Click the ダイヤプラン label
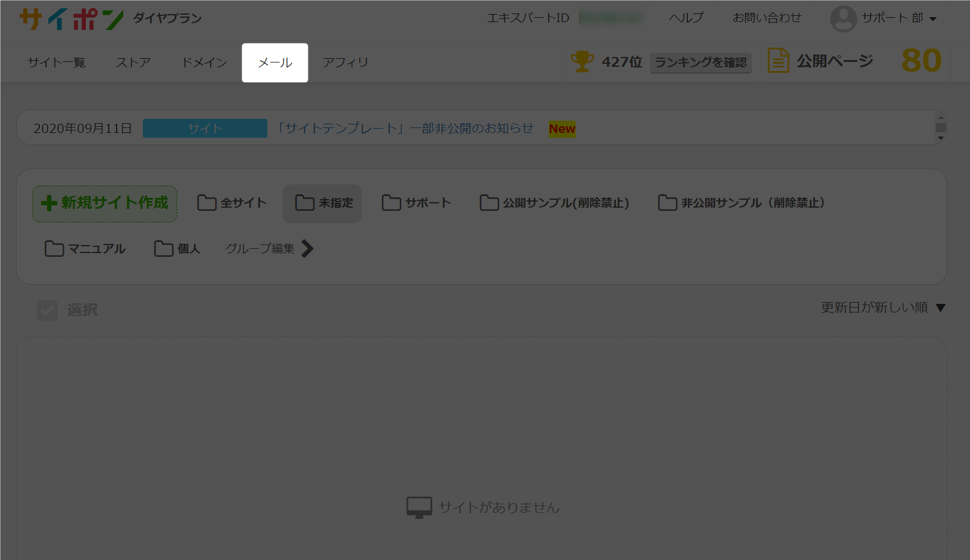Screen dimensions: 970x560 [167, 18]
